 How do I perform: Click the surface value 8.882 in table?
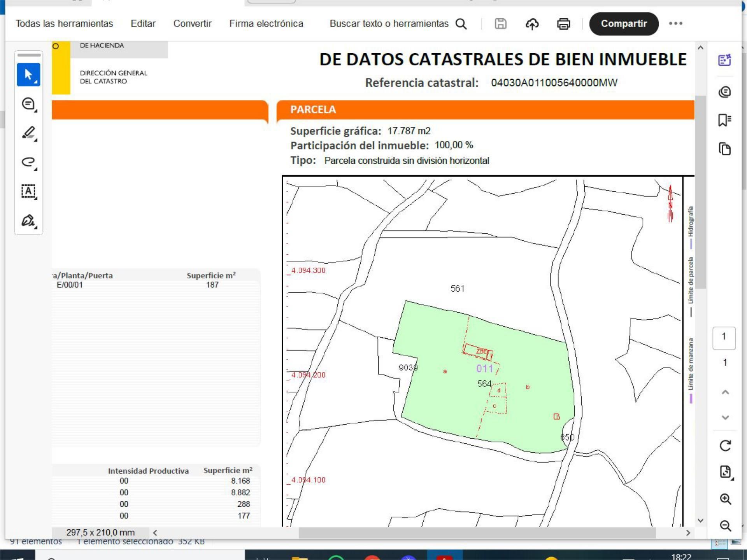[x=240, y=492]
